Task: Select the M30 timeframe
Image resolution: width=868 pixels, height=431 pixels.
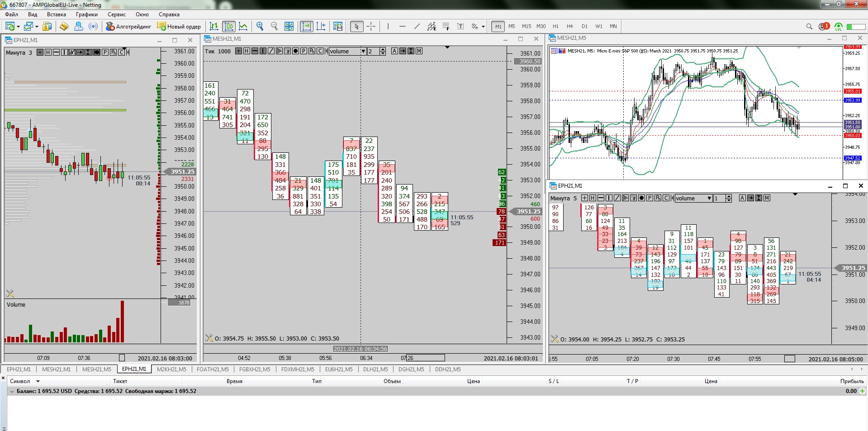Action: 541,26
